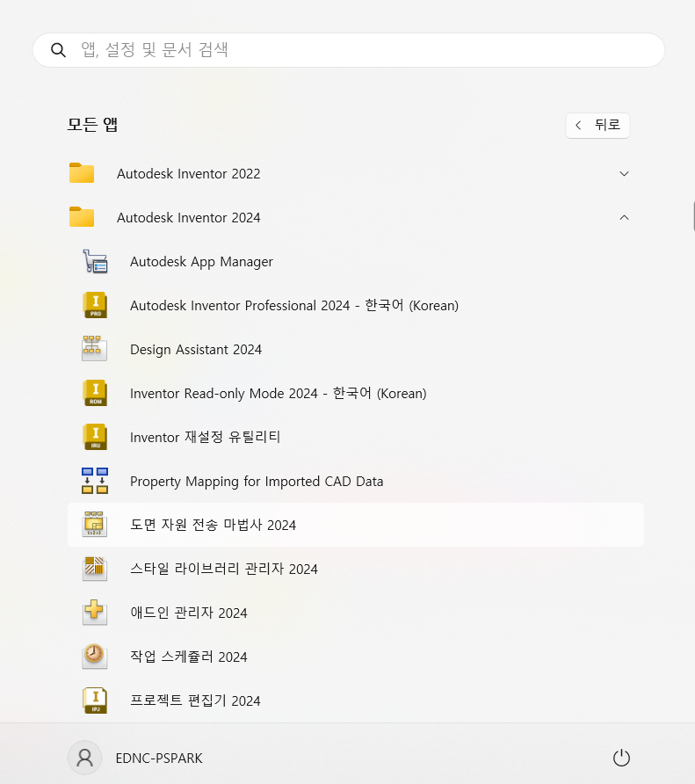
Task: Click the Autodesk App Manager cart icon
Action: 95,262
